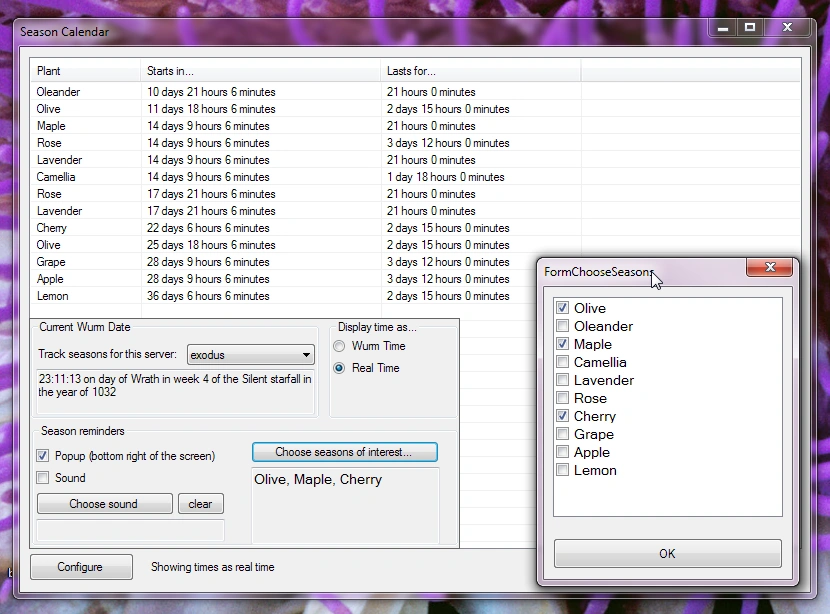830x614 pixels.
Task: Disable Popup reminder checkbox
Action: (42, 456)
